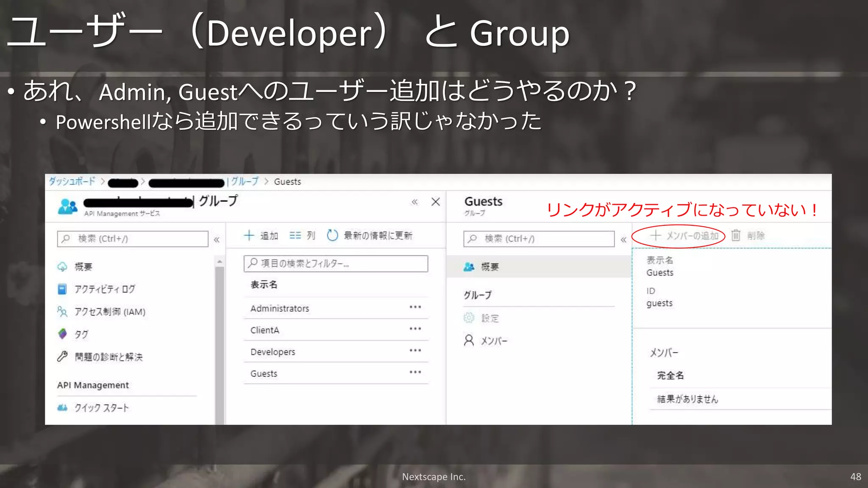
Task: Select 概要 in Guests blade menu
Action: [x=539, y=266]
